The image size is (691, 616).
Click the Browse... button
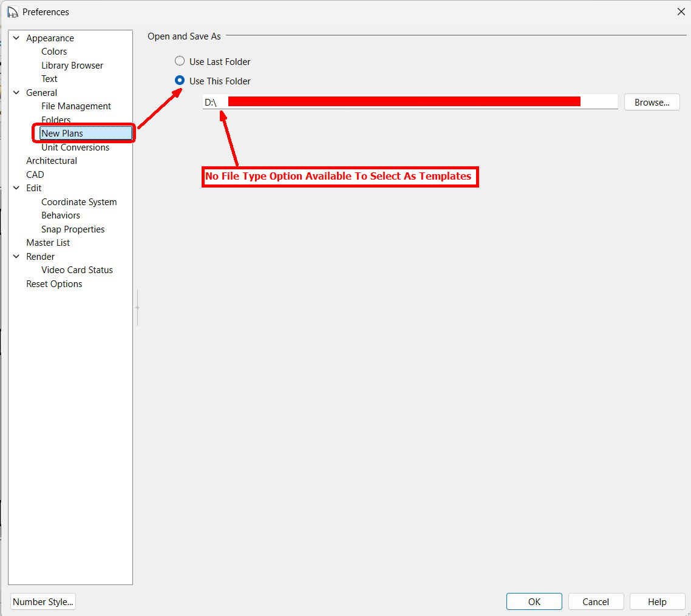(652, 103)
